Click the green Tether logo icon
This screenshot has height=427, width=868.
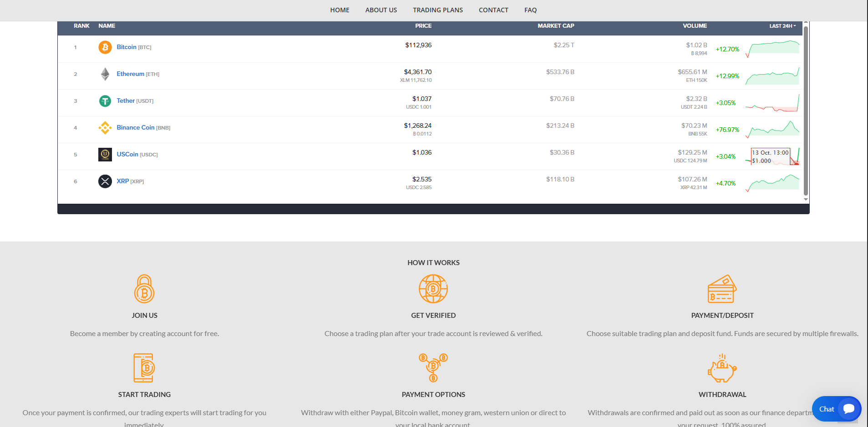(x=105, y=101)
